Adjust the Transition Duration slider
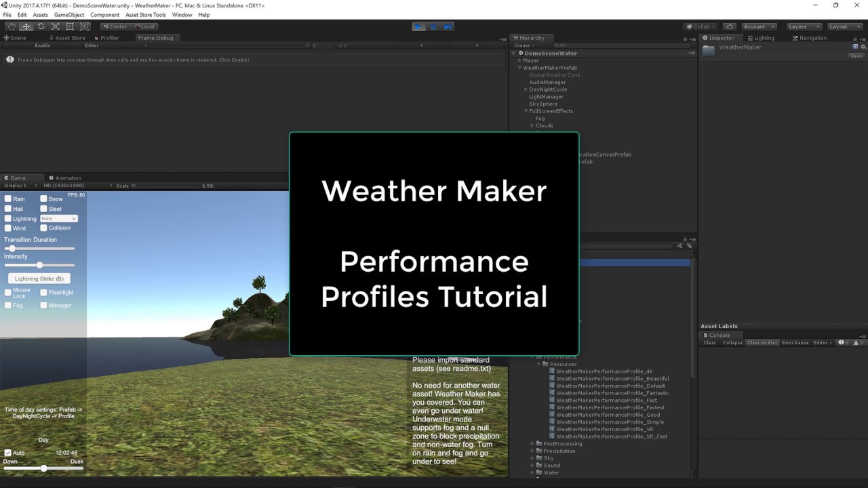Viewport: 868px width, 488px height. [x=39, y=249]
